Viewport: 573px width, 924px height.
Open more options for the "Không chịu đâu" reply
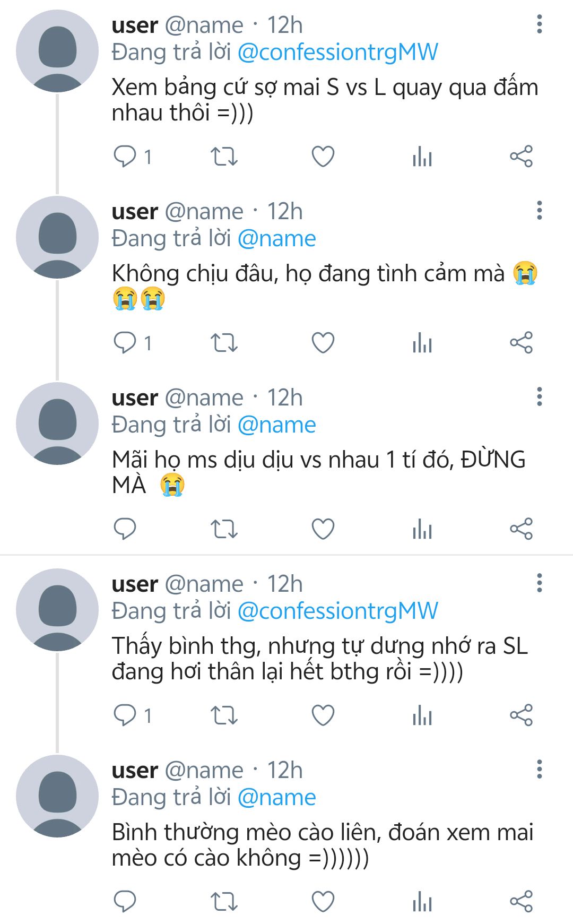click(x=540, y=211)
